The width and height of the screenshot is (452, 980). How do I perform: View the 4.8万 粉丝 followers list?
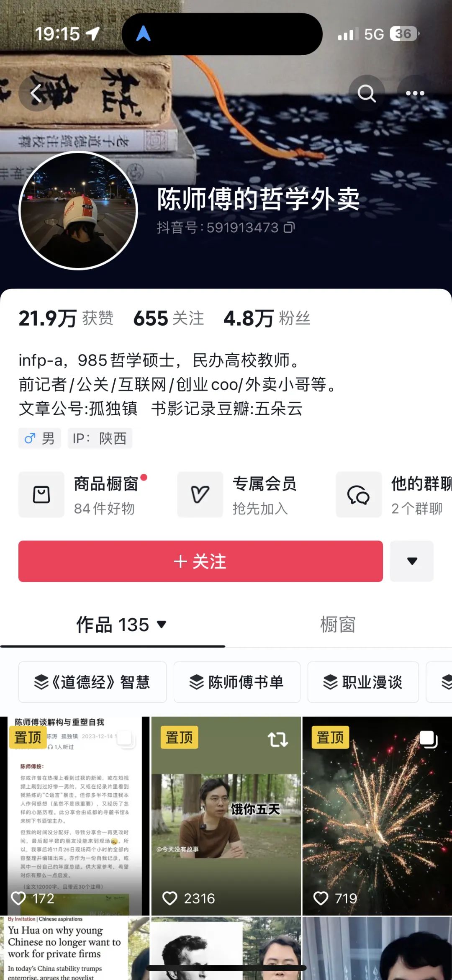[267, 319]
